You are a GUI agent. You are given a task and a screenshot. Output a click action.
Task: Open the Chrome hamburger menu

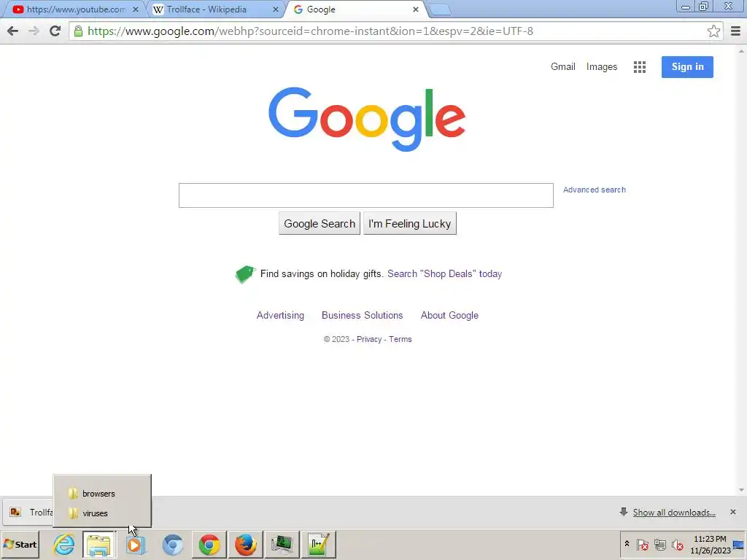point(735,31)
